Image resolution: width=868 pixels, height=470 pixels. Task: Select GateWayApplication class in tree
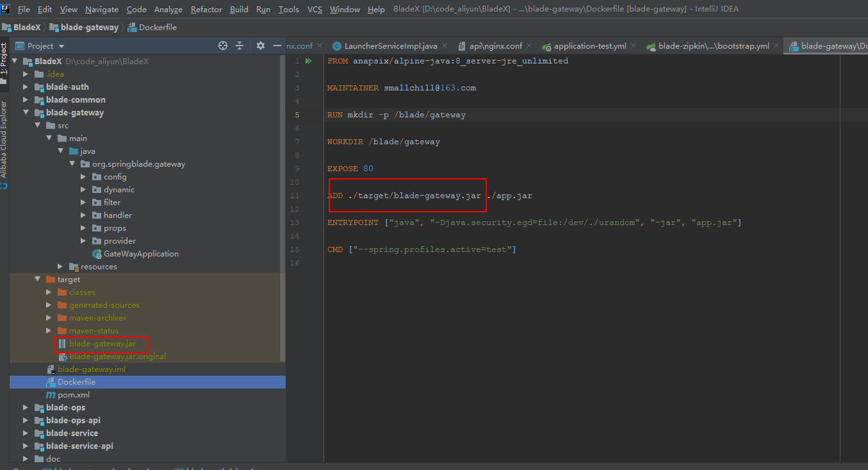coord(141,254)
